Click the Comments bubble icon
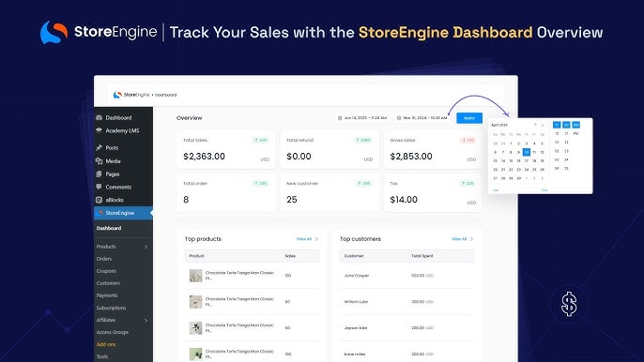 click(99, 187)
